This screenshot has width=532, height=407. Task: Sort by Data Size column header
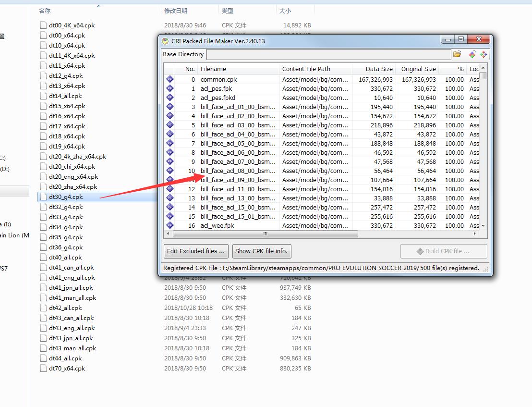[374, 69]
